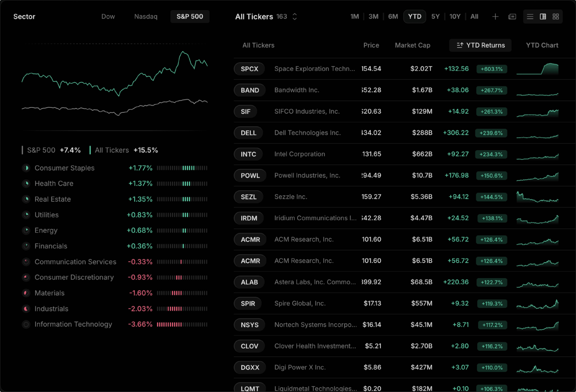576x392 pixels.
Task: Click Intel Corporation company name
Action: 300,154
